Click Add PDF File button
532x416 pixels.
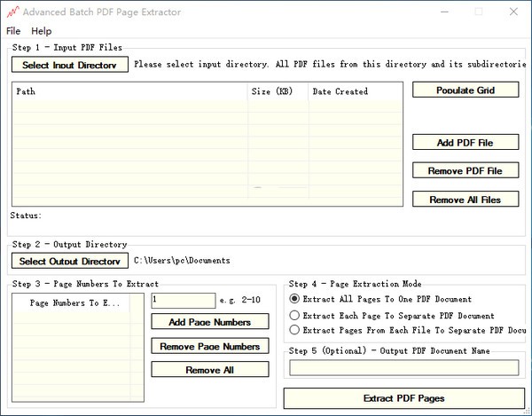coord(465,143)
